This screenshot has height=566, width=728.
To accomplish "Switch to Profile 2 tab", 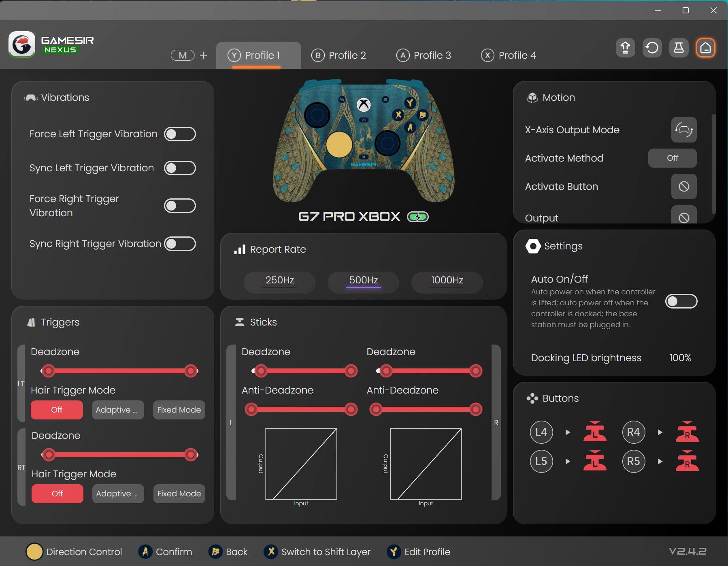I will [339, 55].
